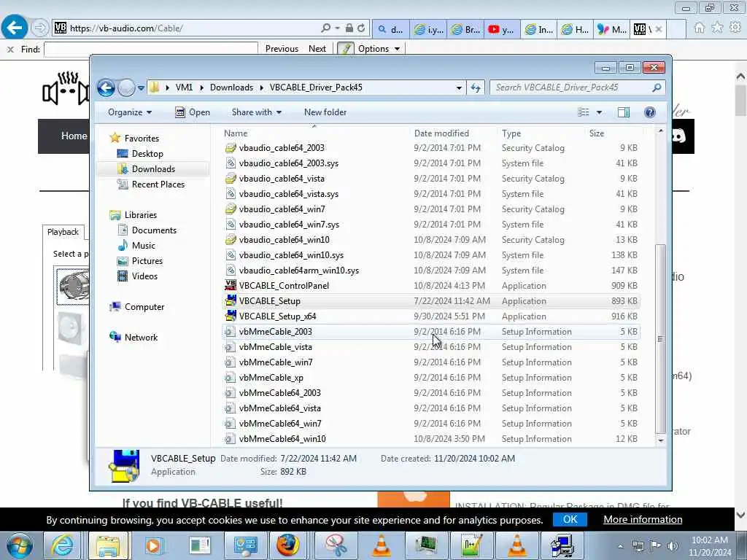Select Desktop under Favorites
The height and width of the screenshot is (560, 747).
[147, 154]
